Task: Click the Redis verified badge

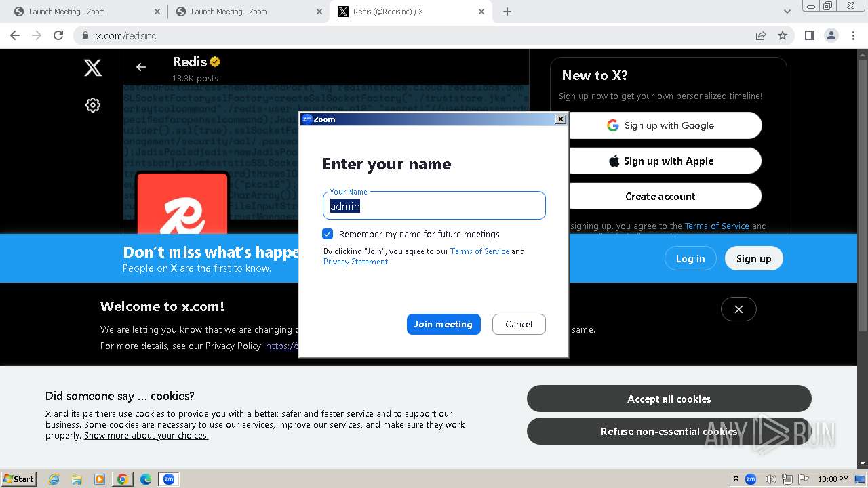Action: click(x=215, y=62)
